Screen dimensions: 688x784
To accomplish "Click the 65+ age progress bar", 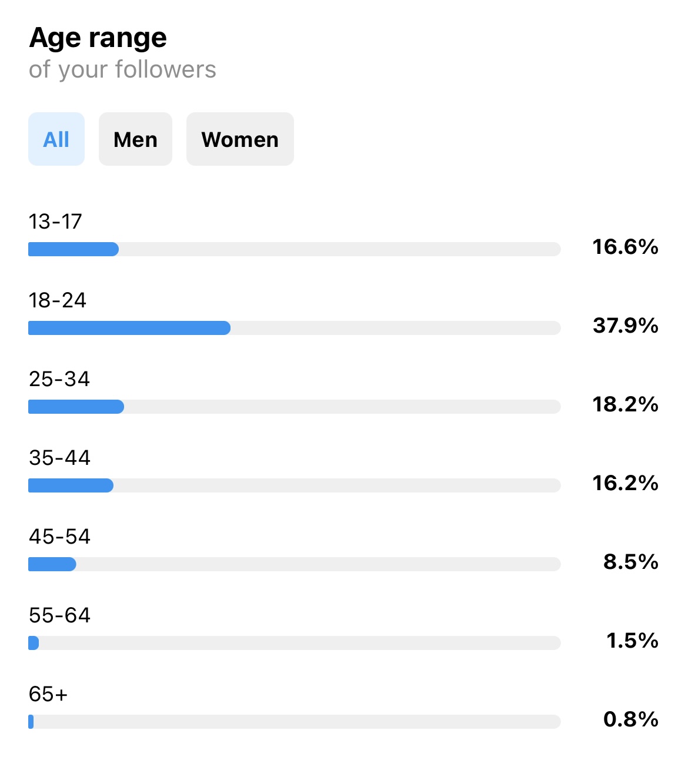I will point(295,722).
